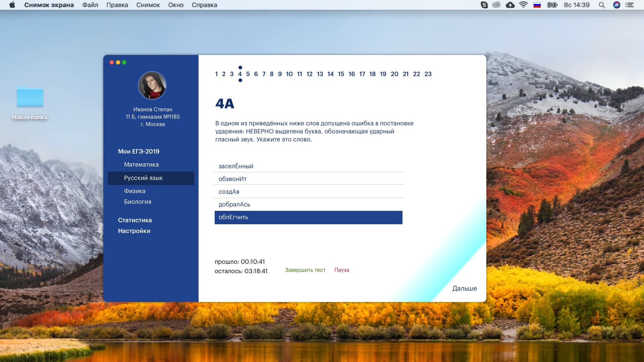Click the user profile avatar
644x362 pixels.
point(152,85)
